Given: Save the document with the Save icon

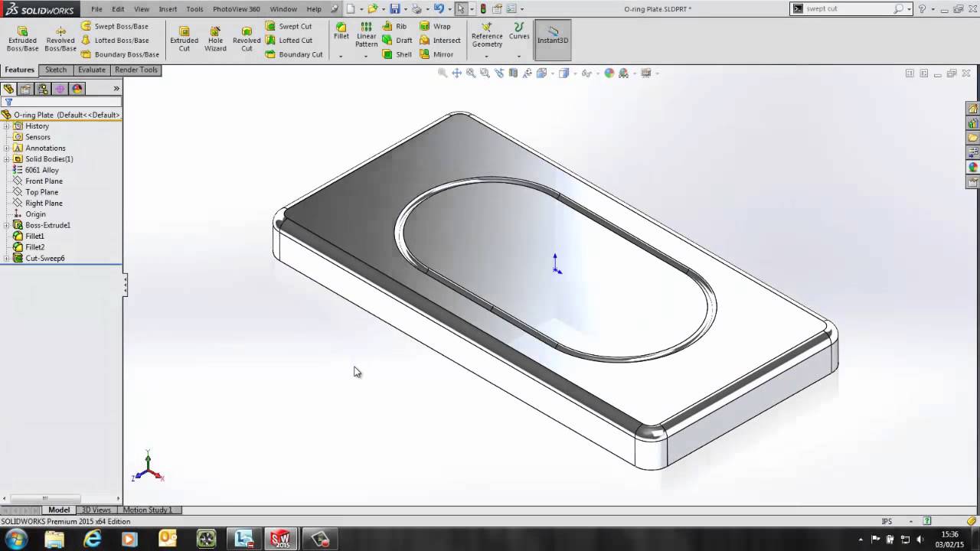Looking at the screenshot, I should tap(394, 9).
